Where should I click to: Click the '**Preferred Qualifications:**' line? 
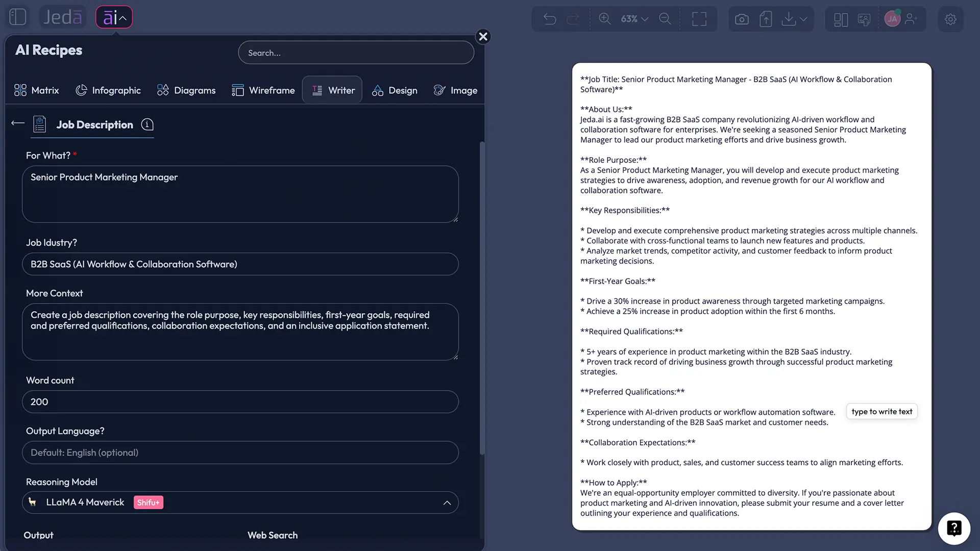click(x=632, y=392)
